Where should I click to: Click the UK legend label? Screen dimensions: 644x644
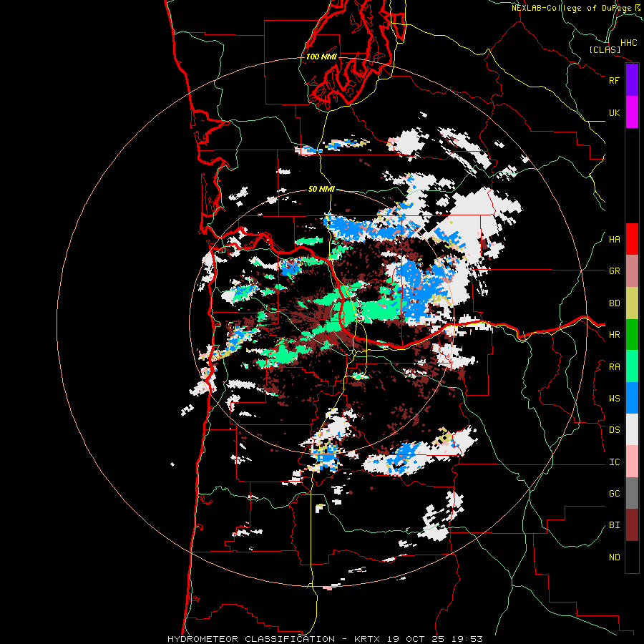[614, 112]
